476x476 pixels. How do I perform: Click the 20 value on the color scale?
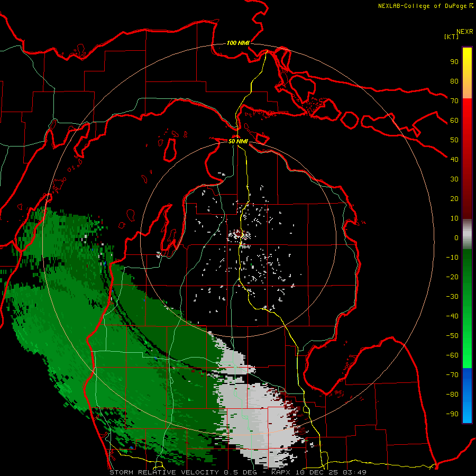pos(454,198)
